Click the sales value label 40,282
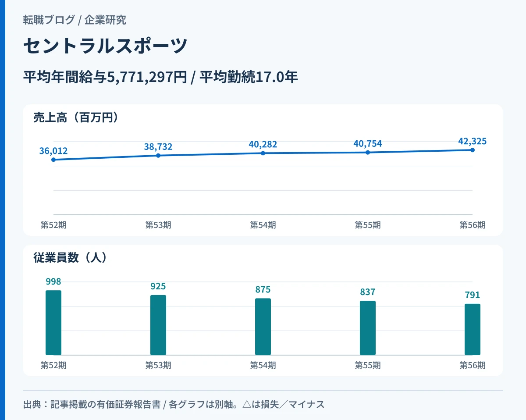Viewport: 526px width, 420px height. [263, 145]
